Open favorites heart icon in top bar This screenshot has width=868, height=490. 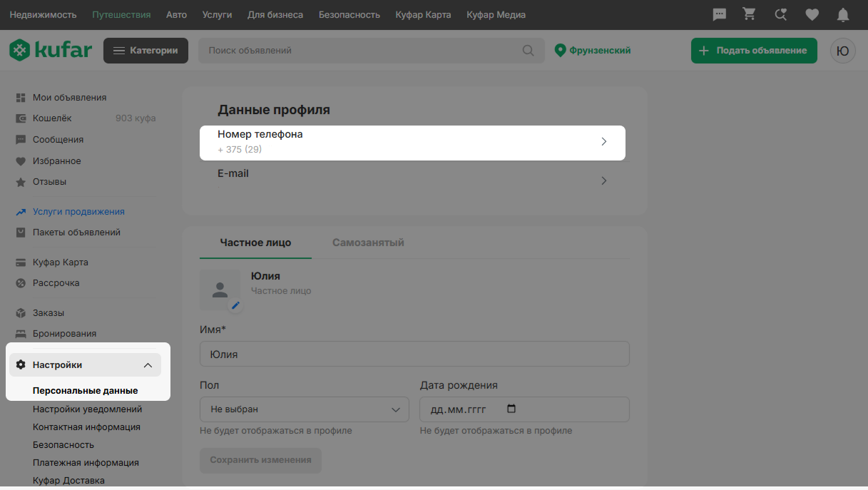coord(812,14)
